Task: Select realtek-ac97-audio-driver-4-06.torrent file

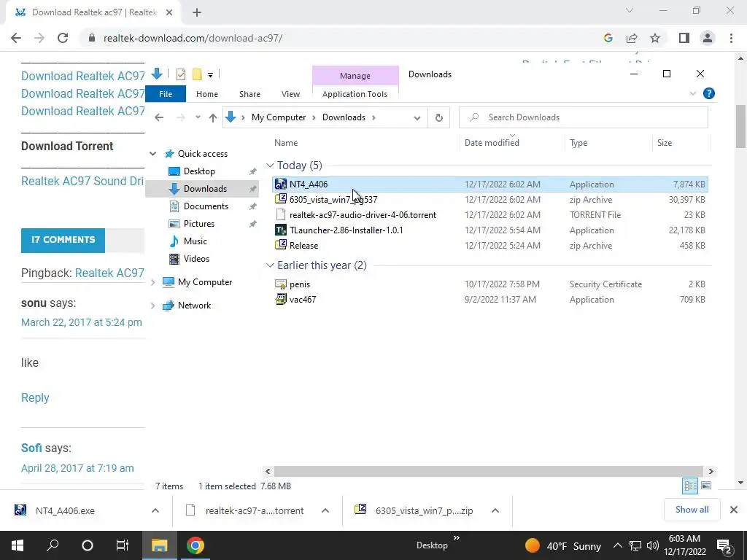Action: point(489,215)
